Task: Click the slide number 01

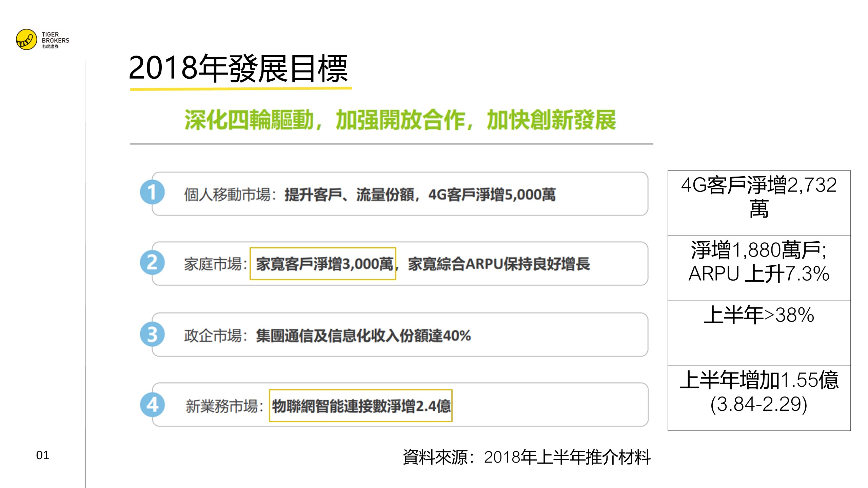Action: coord(42,455)
